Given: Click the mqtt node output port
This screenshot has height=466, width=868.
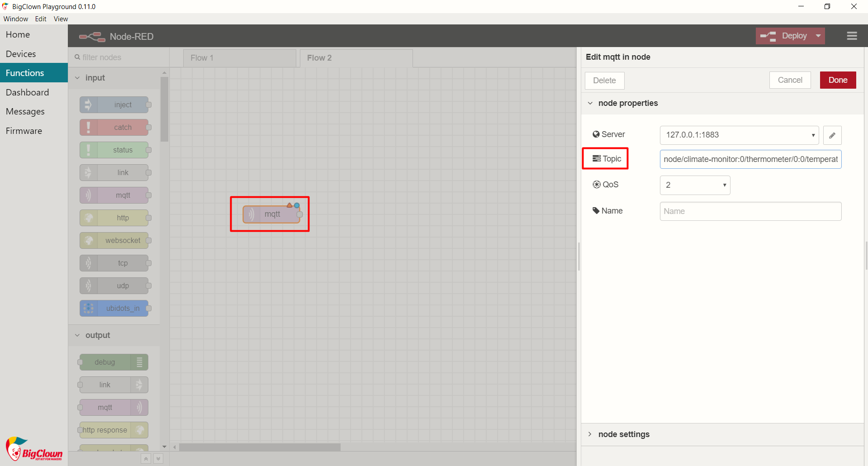Looking at the screenshot, I should tap(299, 214).
